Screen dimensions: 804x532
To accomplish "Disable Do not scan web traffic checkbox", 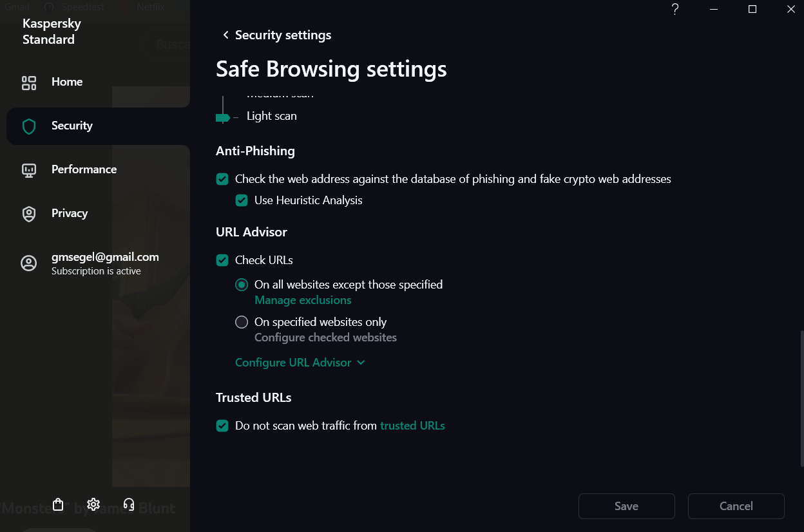I will click(222, 426).
